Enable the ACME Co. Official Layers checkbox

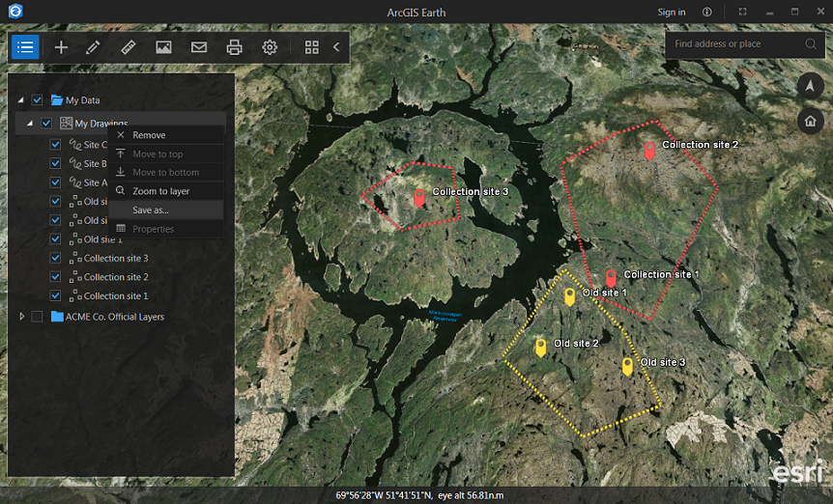coord(37,317)
